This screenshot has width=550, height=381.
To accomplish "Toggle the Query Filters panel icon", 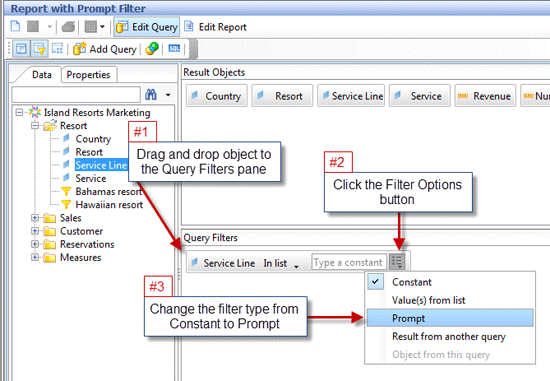I will [39, 49].
